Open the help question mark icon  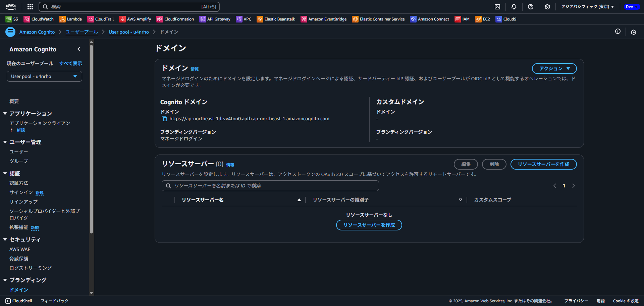[x=531, y=7]
